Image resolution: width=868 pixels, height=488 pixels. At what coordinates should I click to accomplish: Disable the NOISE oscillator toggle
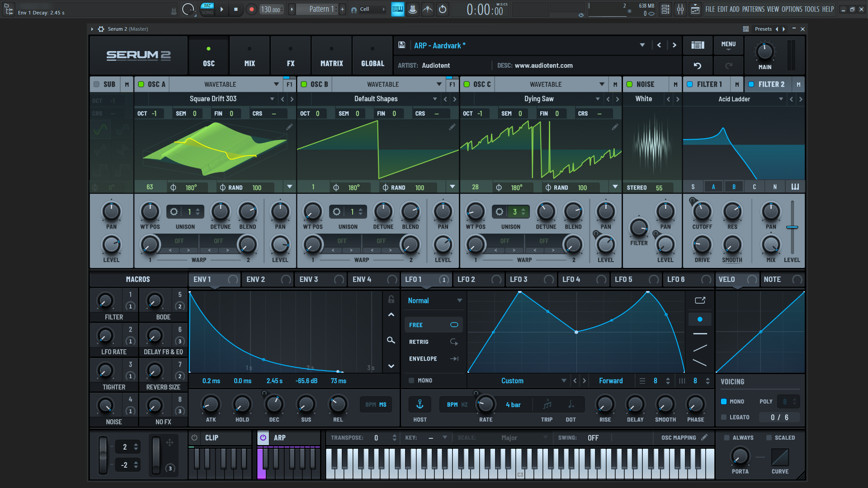[x=629, y=84]
